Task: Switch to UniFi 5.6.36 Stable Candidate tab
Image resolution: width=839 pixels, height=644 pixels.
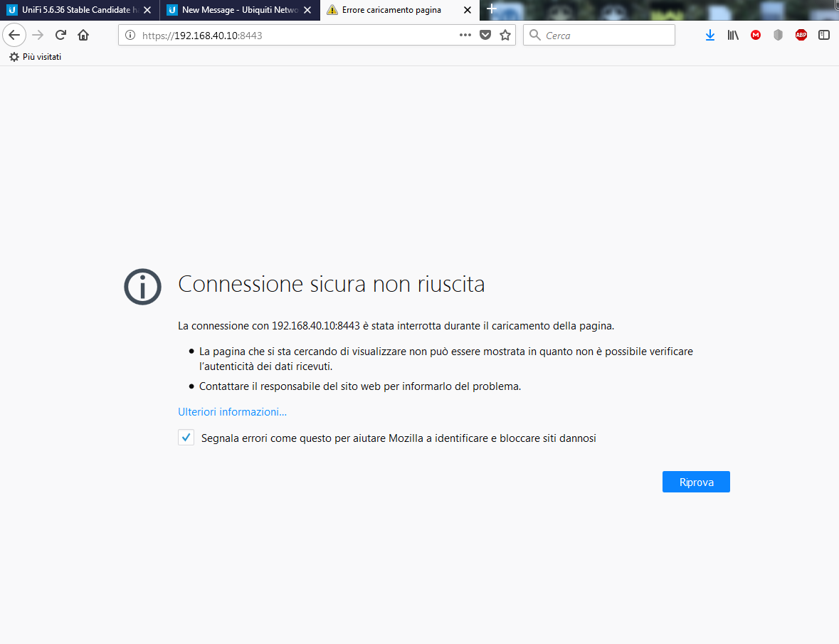Action: 71,10
